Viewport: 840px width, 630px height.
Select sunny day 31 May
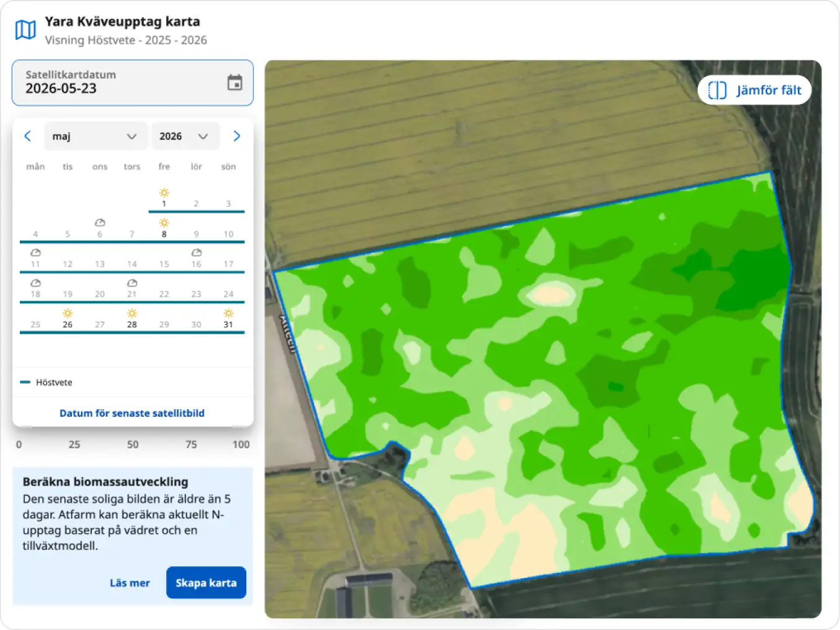[228, 319]
